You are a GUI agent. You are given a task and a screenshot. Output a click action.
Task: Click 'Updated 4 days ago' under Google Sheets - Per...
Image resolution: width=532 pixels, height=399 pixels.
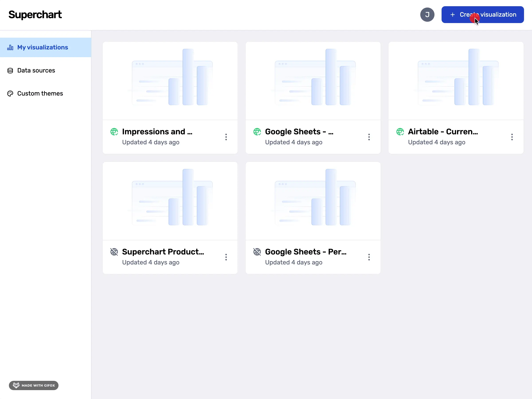pos(294,262)
